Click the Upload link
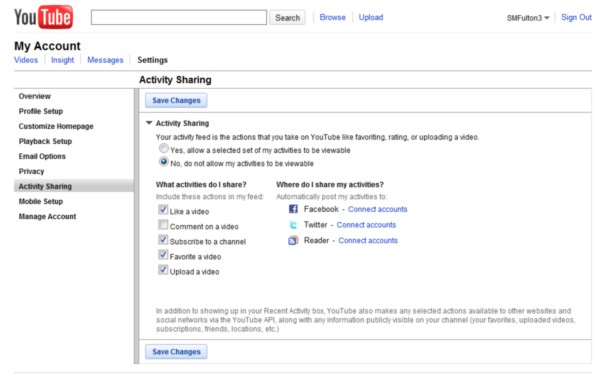Screen dimensions: 600x375 tap(371, 17)
